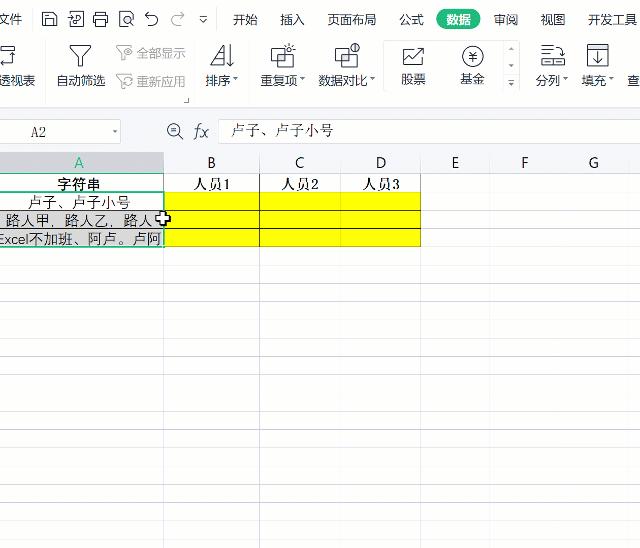Viewport: 640px width, 548px height.
Task: Select column C header
Action: [x=300, y=162]
